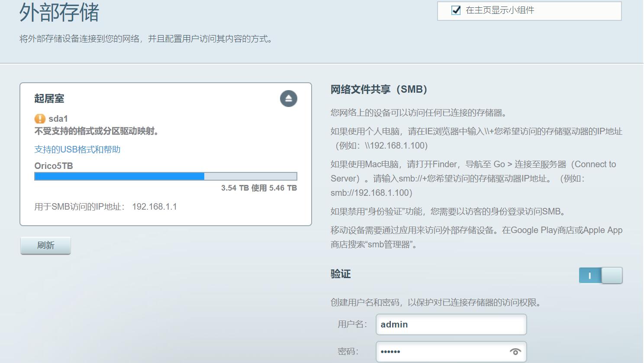
Task: Select the 外部存储 page title
Action: pyautogui.click(x=59, y=13)
